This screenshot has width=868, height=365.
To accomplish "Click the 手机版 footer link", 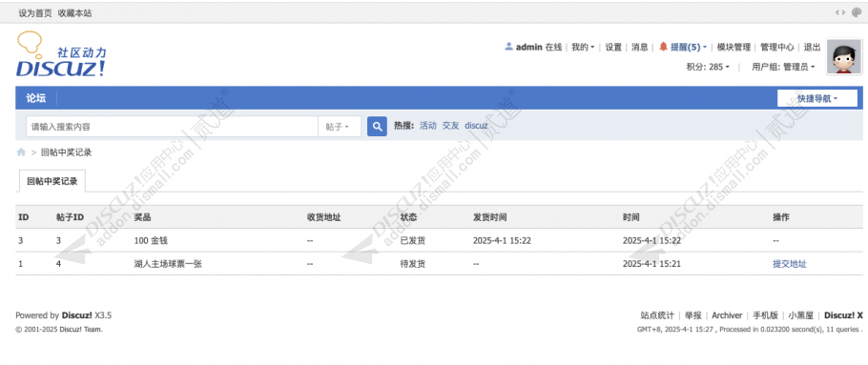I will tap(765, 315).
